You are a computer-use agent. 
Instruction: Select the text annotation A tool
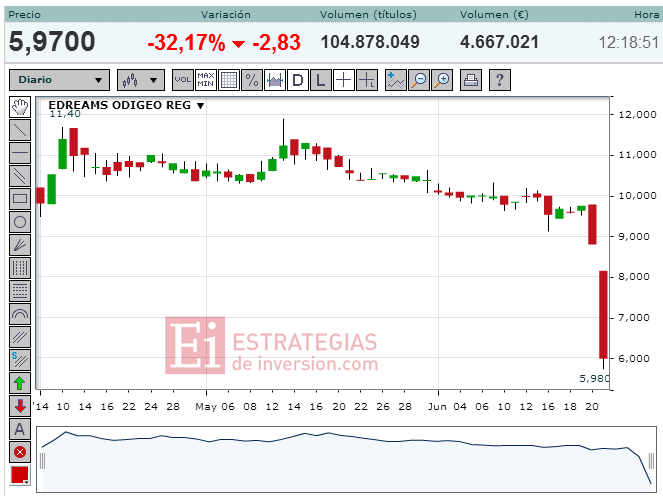[x=20, y=429]
